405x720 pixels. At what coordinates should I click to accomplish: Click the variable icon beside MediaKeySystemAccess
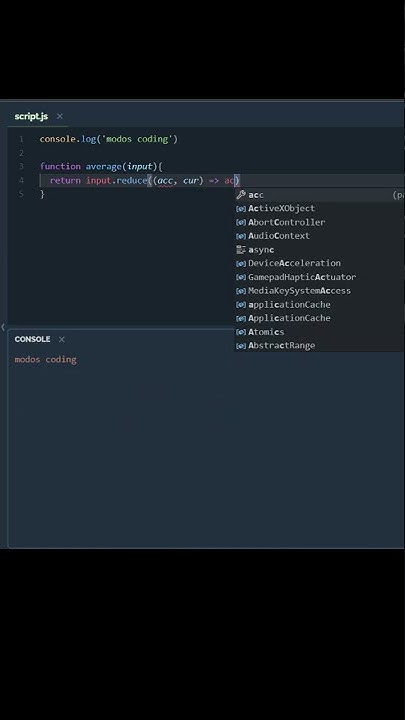(241, 291)
